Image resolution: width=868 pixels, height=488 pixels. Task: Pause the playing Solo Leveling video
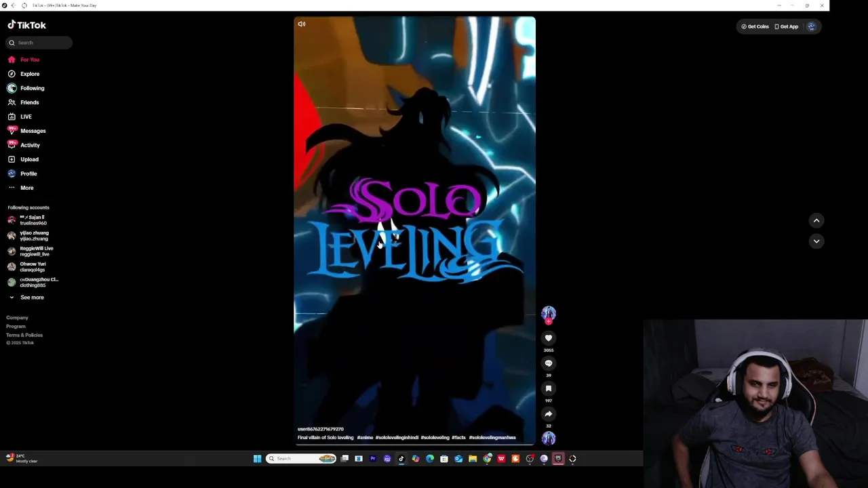(414, 230)
